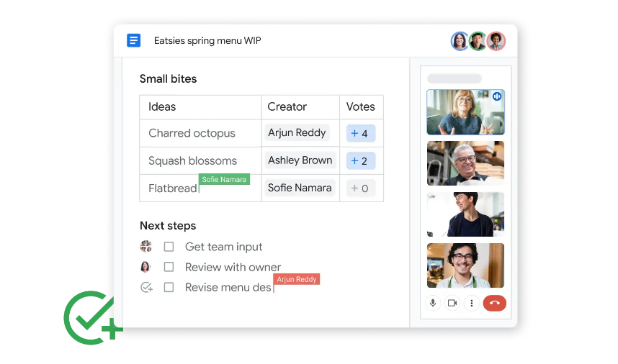The width and height of the screenshot is (618, 364).
Task: Click the Google Docs document icon
Action: 133,40
